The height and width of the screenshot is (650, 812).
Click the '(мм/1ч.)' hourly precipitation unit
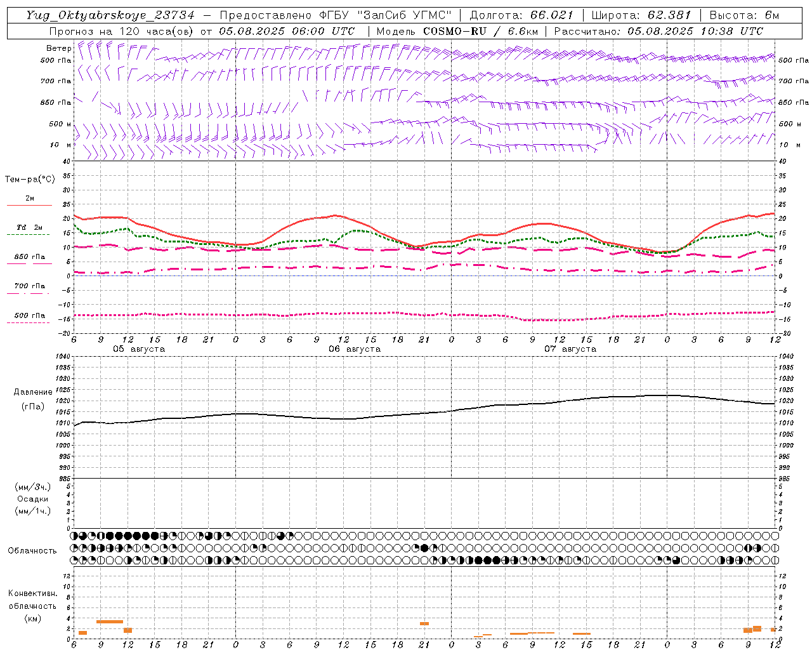coord(33,511)
